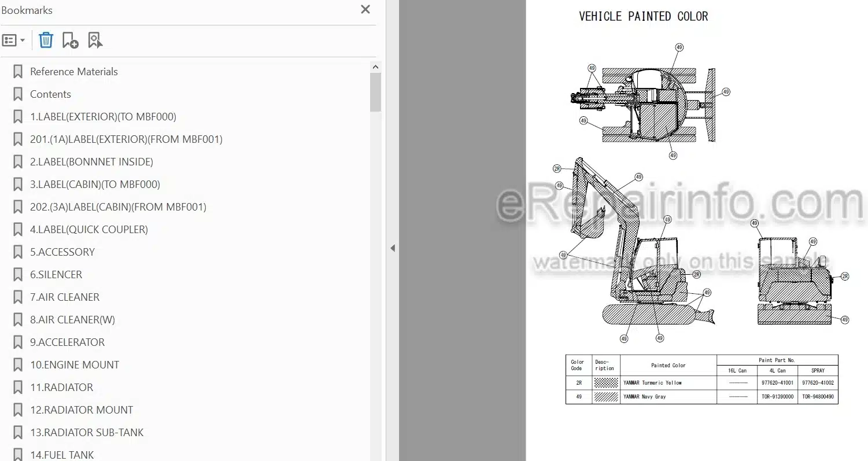
Task: Go to 14.FUEL TANK bookmark
Action: [x=62, y=455]
